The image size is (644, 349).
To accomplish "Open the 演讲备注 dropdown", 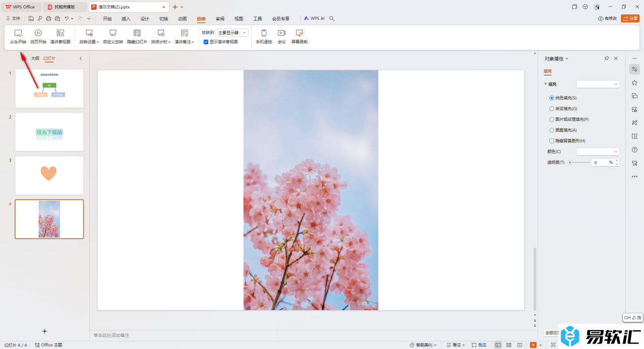I will 185,37.
